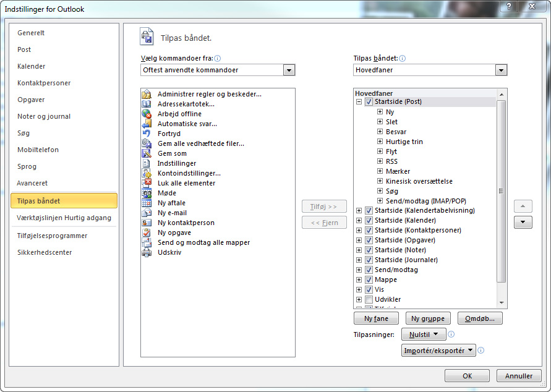Click the Adressekartotek book icon
Screen dimensions: 551x392
pyautogui.click(x=147, y=104)
